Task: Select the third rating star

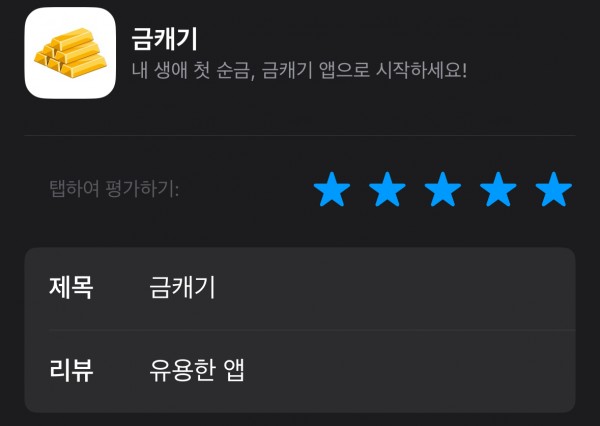Action: 443,189
